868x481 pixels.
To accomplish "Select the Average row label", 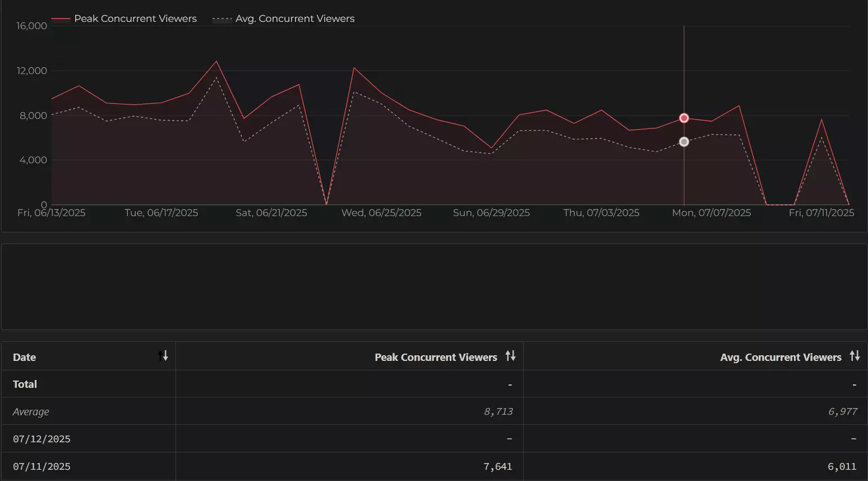I will click(31, 412).
